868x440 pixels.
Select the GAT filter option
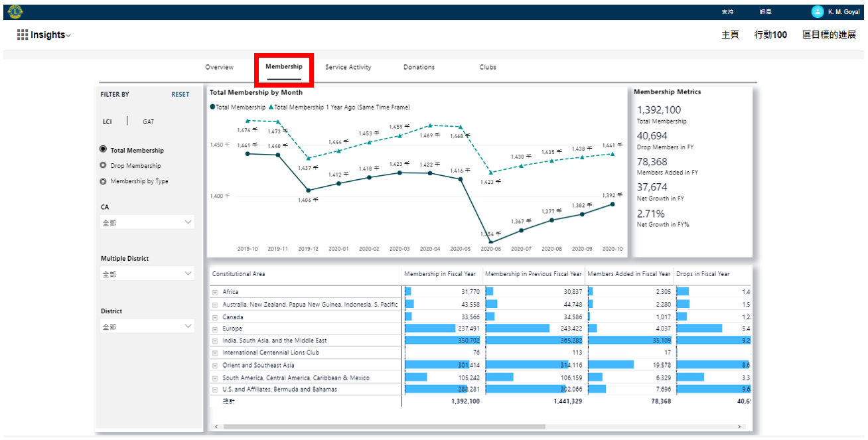[x=148, y=122]
